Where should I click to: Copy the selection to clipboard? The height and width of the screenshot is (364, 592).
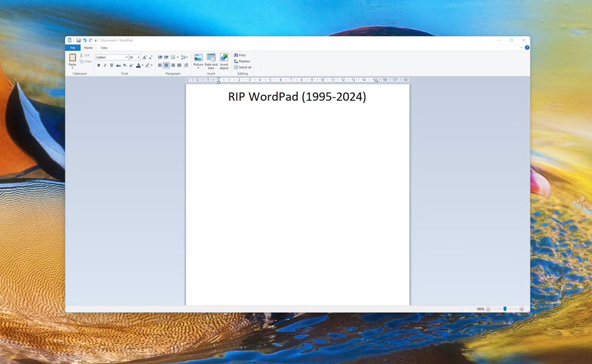(85, 61)
